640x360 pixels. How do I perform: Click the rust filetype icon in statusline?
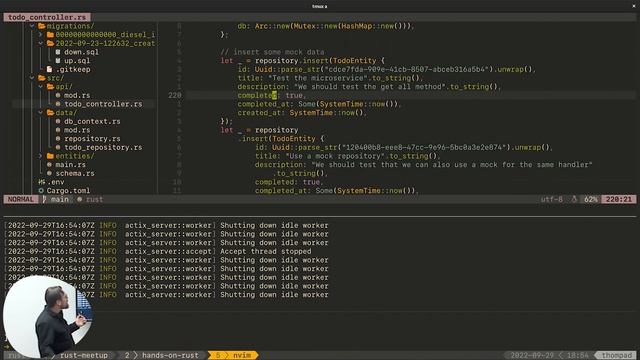pyautogui.click(x=80, y=199)
